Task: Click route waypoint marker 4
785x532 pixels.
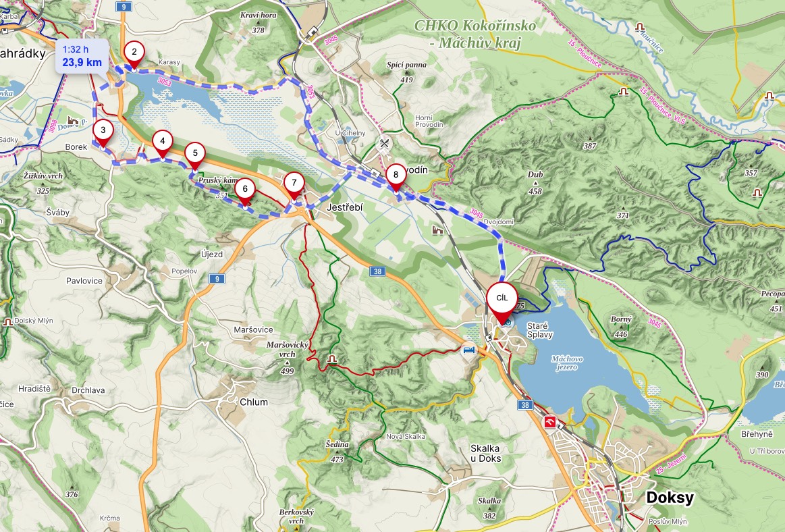Action: tap(162, 144)
